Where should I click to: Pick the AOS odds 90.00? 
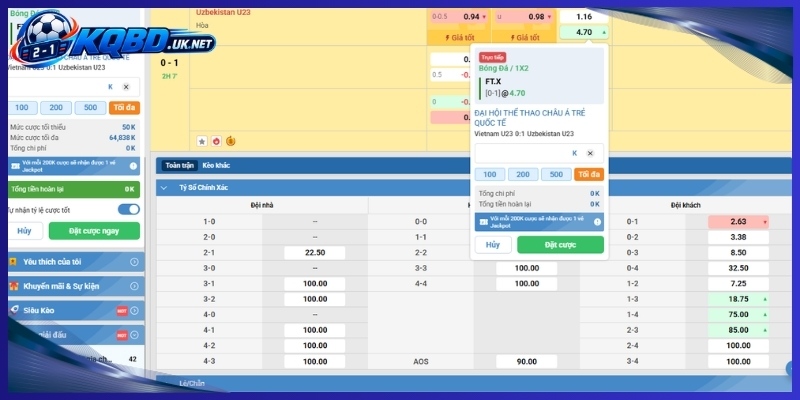527,361
